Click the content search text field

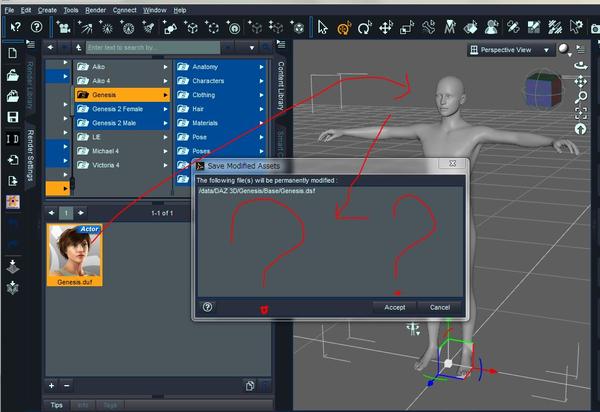(x=153, y=47)
